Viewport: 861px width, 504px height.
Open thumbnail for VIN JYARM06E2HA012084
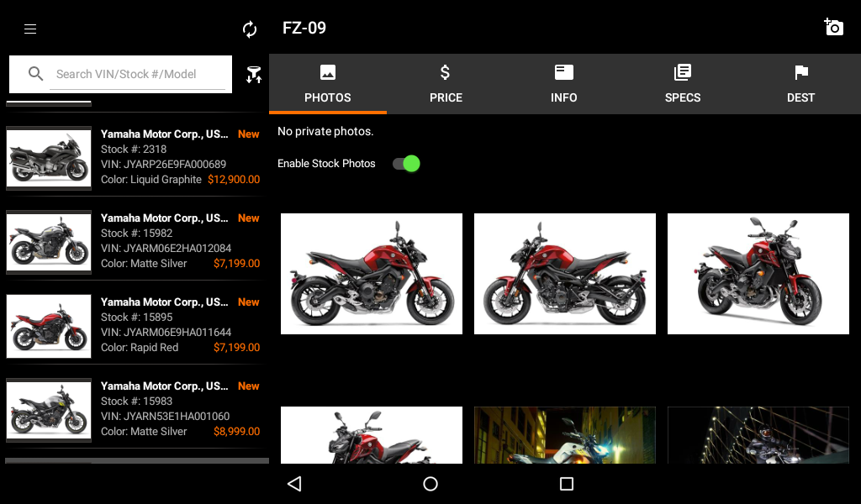[49, 243]
